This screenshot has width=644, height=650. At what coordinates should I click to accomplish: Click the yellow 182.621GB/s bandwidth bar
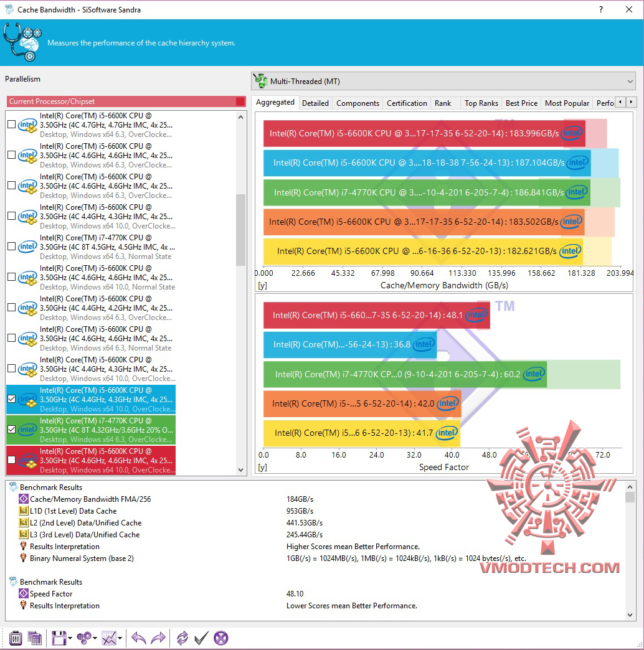(x=423, y=251)
